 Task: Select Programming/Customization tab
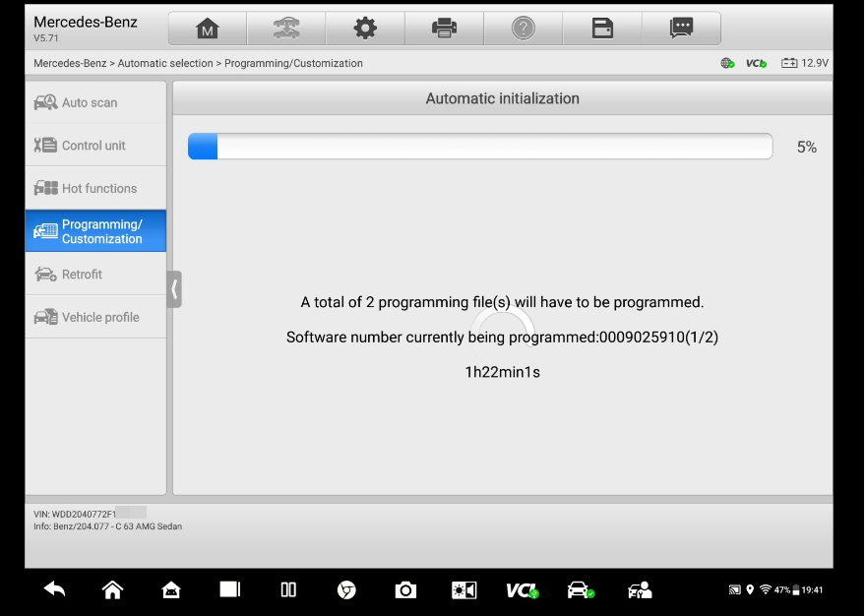click(95, 231)
